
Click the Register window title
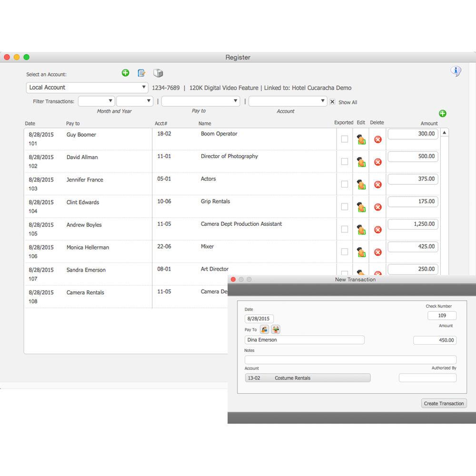tap(238, 57)
